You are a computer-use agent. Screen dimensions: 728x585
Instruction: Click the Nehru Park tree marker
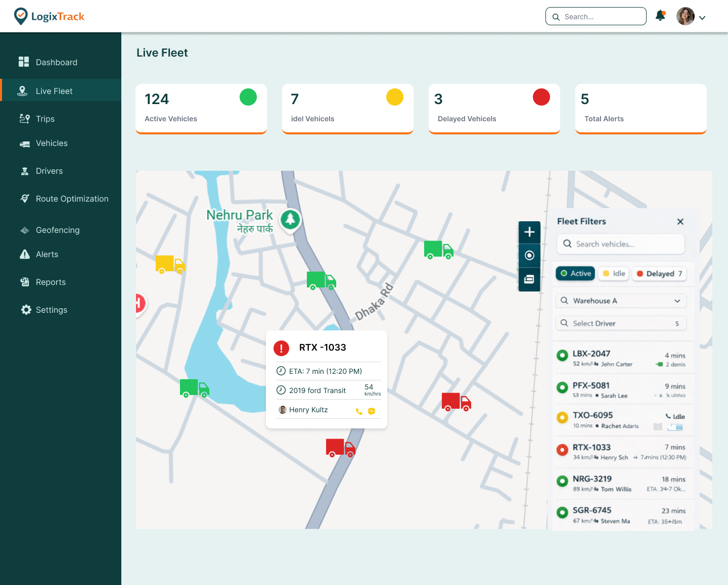[290, 219]
